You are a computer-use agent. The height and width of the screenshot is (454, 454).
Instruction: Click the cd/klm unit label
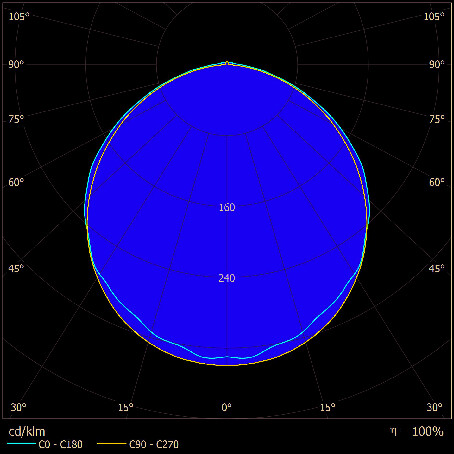coord(27,432)
